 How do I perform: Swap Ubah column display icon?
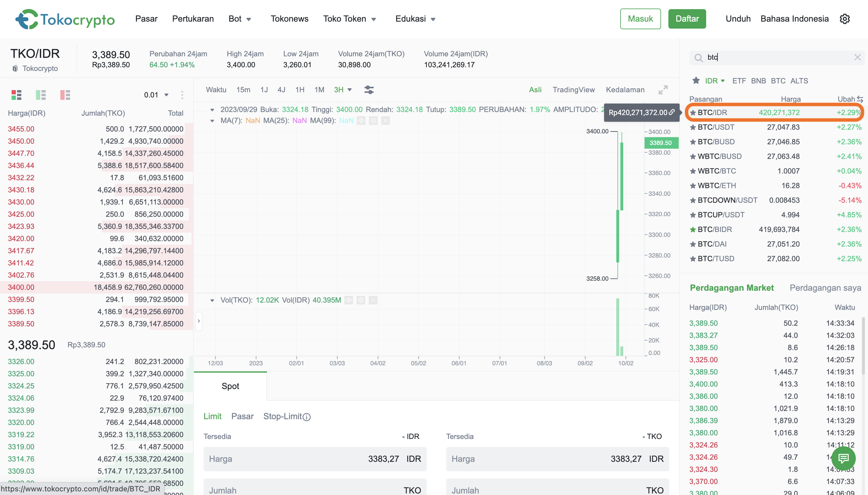click(x=860, y=99)
